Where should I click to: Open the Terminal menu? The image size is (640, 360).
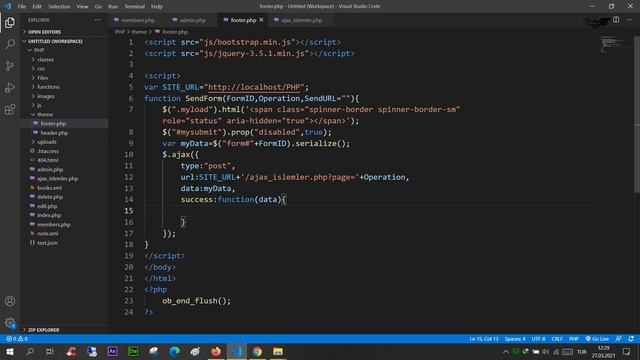coord(134,7)
